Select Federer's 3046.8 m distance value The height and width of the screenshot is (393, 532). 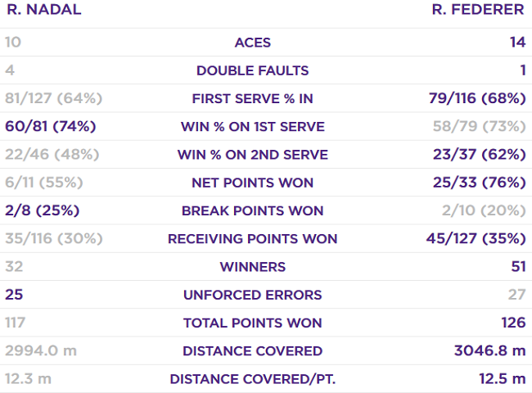click(x=489, y=351)
